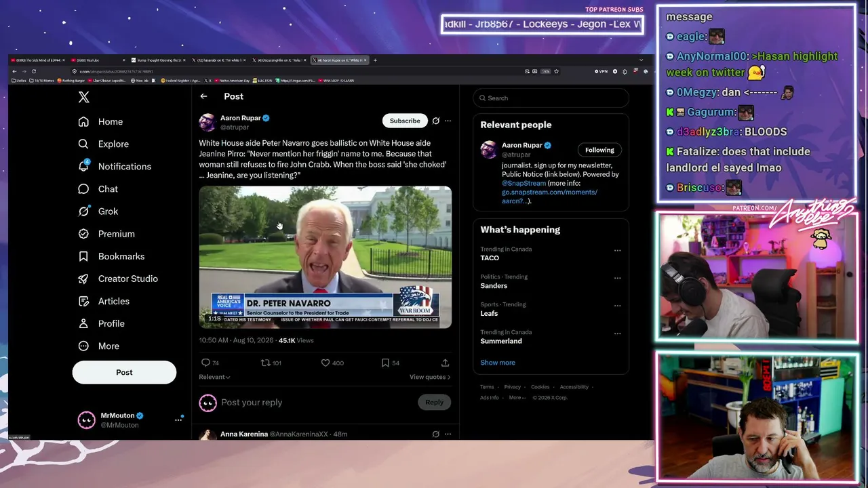This screenshot has height=488, width=868.
Task: Click the X logo in sidebar
Action: (x=83, y=97)
